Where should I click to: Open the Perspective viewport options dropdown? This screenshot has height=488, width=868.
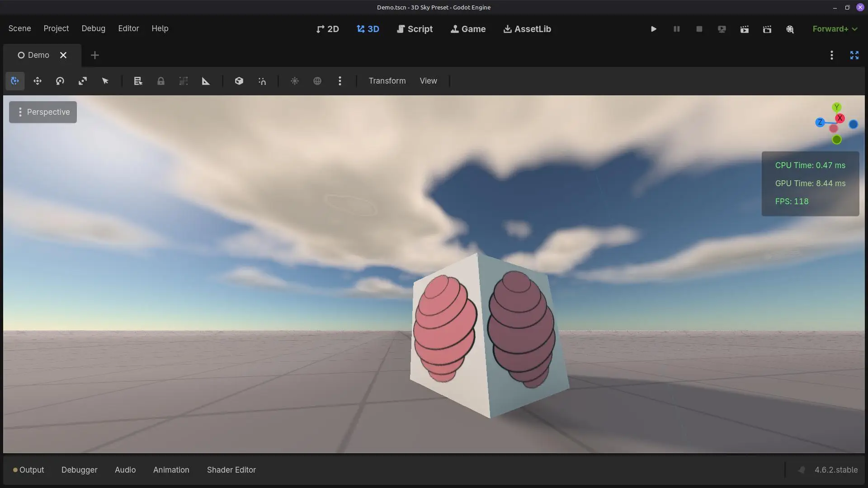click(43, 112)
